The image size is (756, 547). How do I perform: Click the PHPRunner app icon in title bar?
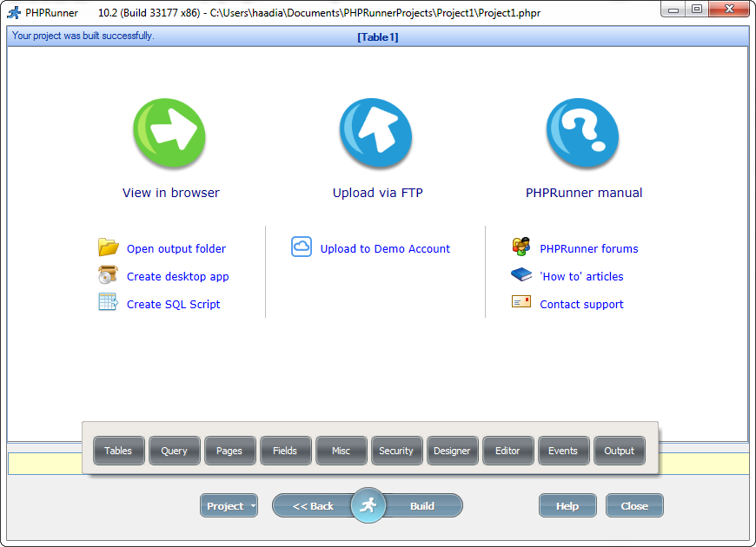click(x=14, y=12)
